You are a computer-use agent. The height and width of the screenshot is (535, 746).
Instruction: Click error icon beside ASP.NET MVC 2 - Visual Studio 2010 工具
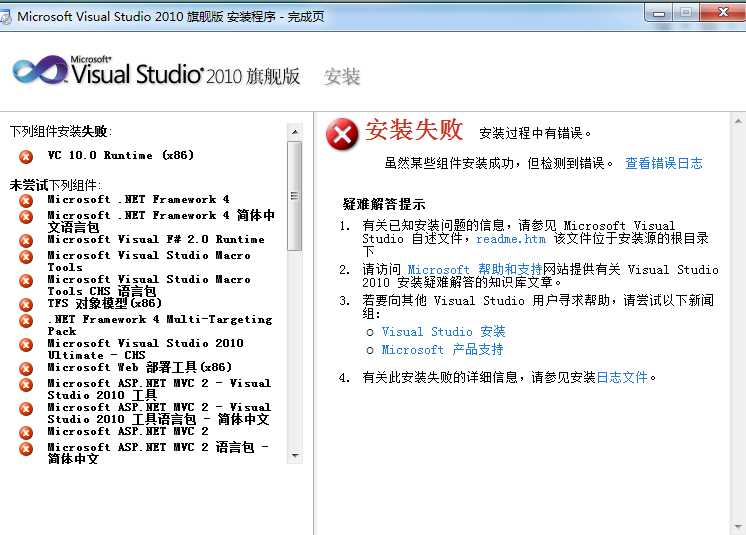pos(26,385)
